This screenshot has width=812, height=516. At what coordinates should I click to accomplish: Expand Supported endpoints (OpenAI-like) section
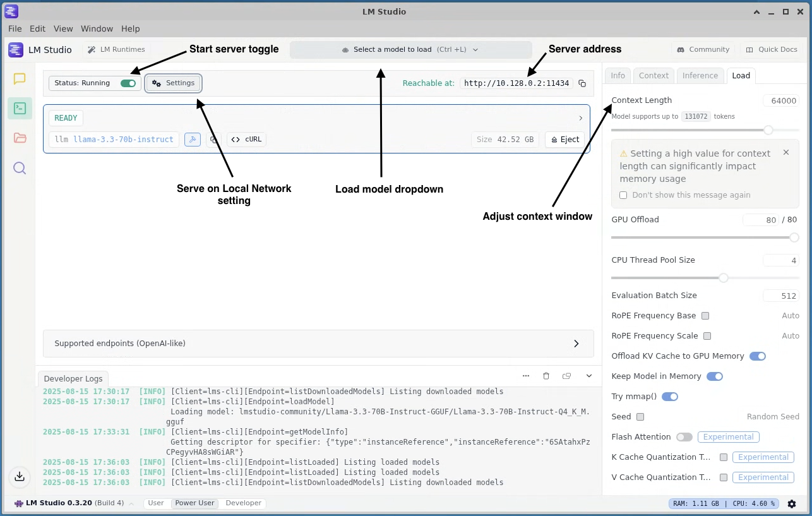click(x=575, y=343)
